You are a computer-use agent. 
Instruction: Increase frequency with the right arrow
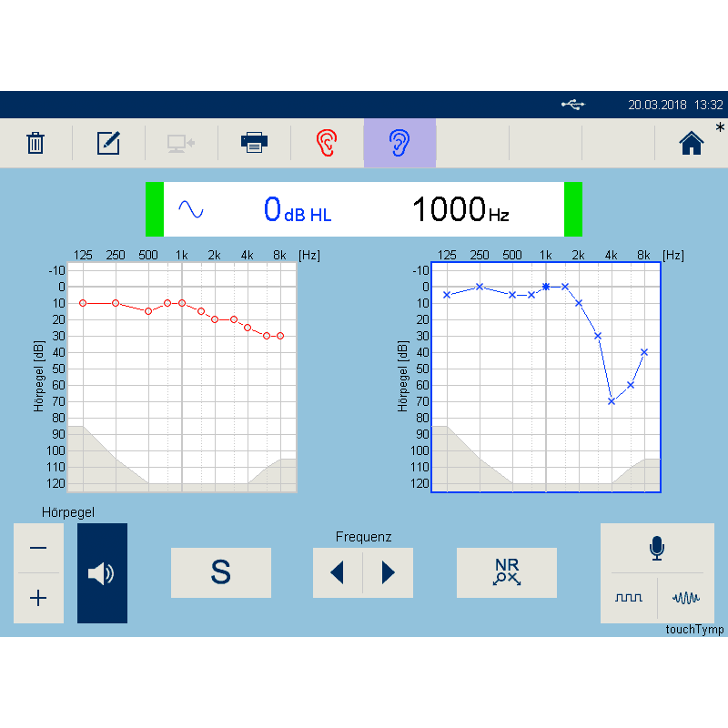[x=389, y=572]
